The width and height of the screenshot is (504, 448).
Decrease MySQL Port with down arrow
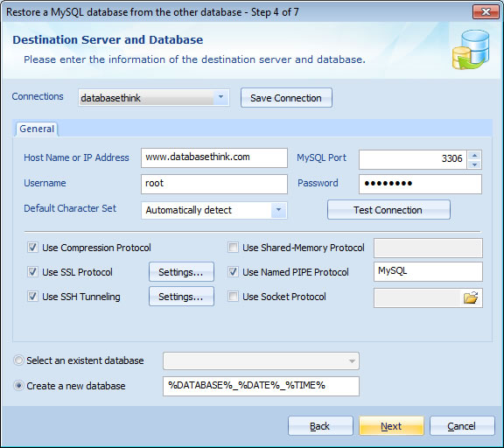pyautogui.click(x=475, y=164)
